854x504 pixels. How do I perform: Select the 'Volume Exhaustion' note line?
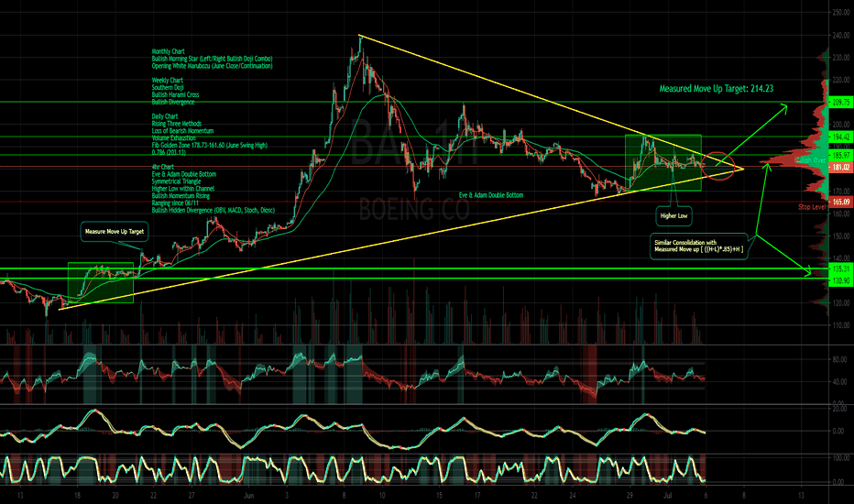click(x=174, y=137)
